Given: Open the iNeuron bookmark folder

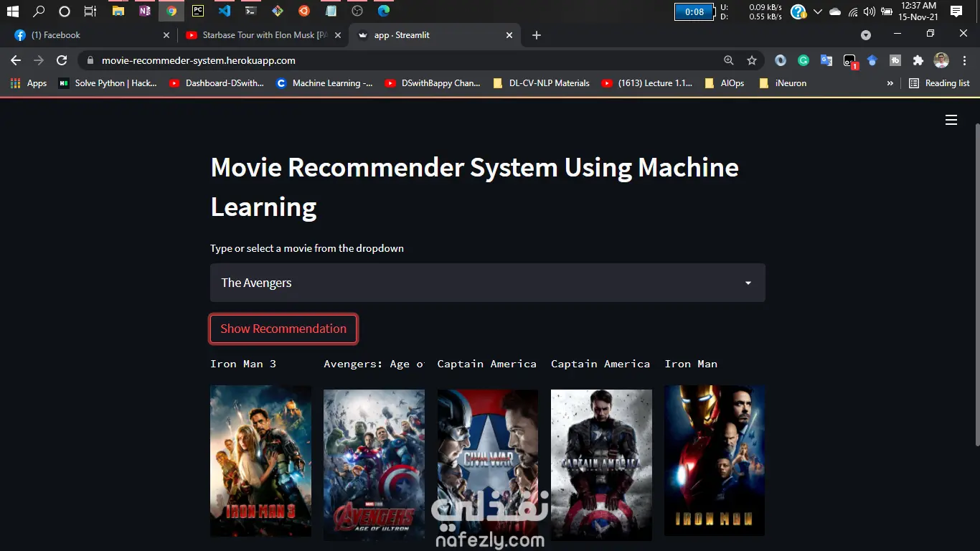Looking at the screenshot, I should (783, 83).
